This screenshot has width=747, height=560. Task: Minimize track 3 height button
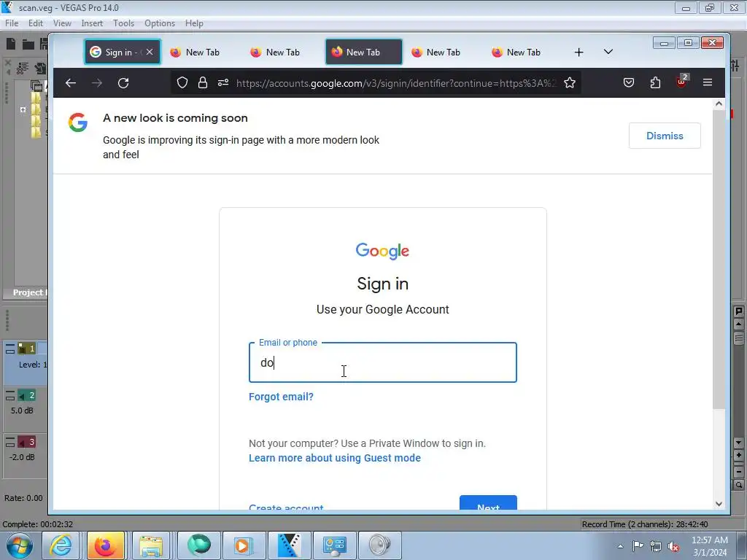coord(10,440)
